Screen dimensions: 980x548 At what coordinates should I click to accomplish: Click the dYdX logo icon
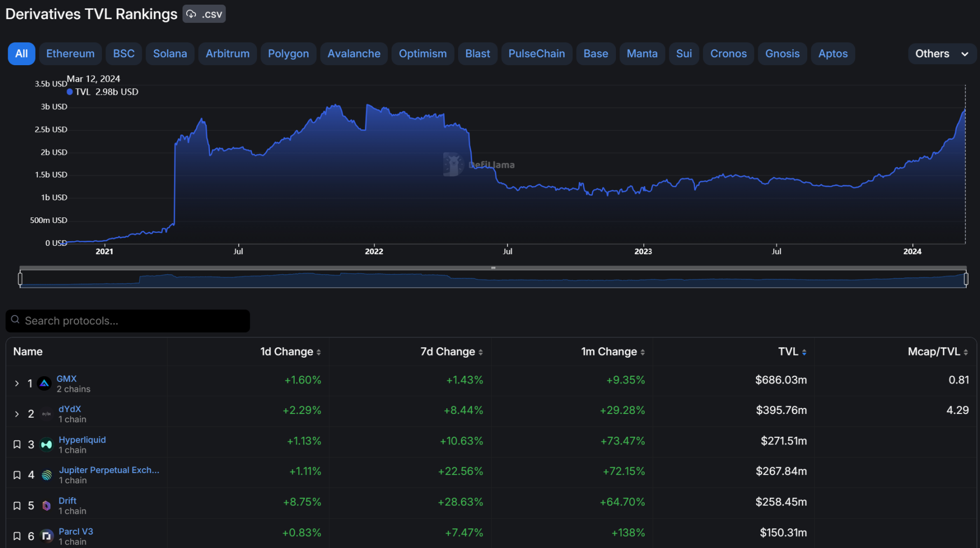[47, 414]
